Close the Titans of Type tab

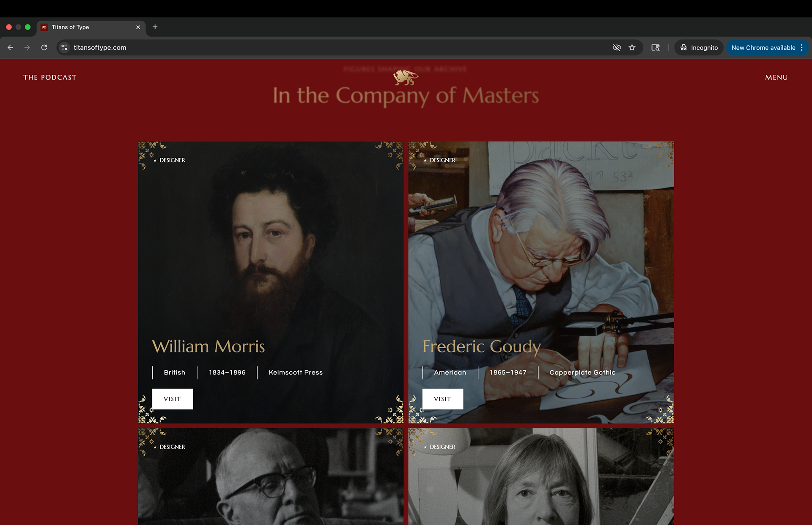point(138,27)
